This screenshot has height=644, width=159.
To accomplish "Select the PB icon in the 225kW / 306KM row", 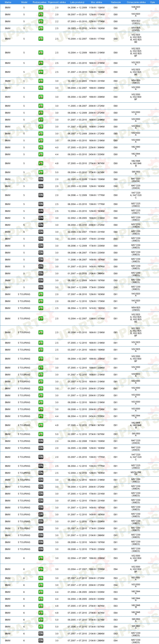I will (41, 147).
